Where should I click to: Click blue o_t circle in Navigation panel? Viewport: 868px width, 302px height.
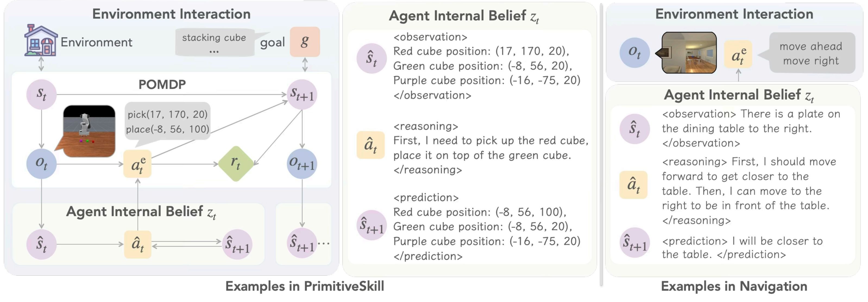pyautogui.click(x=634, y=53)
